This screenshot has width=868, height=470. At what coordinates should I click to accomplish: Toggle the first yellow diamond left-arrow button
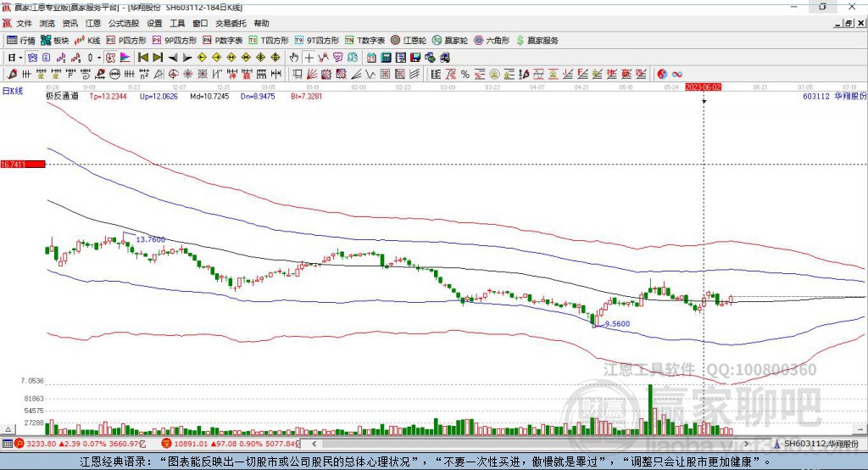202,57
